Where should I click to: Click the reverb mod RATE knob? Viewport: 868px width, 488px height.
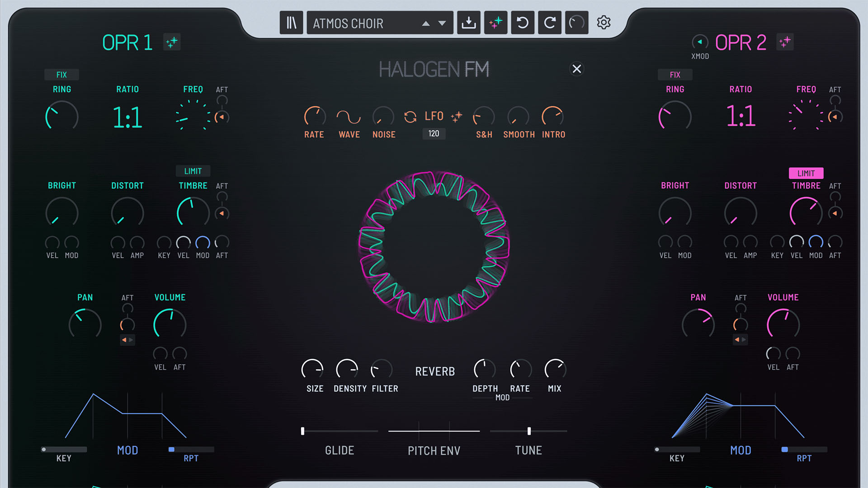tap(521, 370)
